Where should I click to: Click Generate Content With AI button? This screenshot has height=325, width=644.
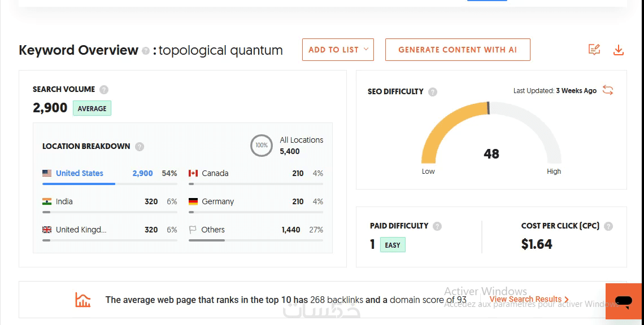click(x=458, y=50)
